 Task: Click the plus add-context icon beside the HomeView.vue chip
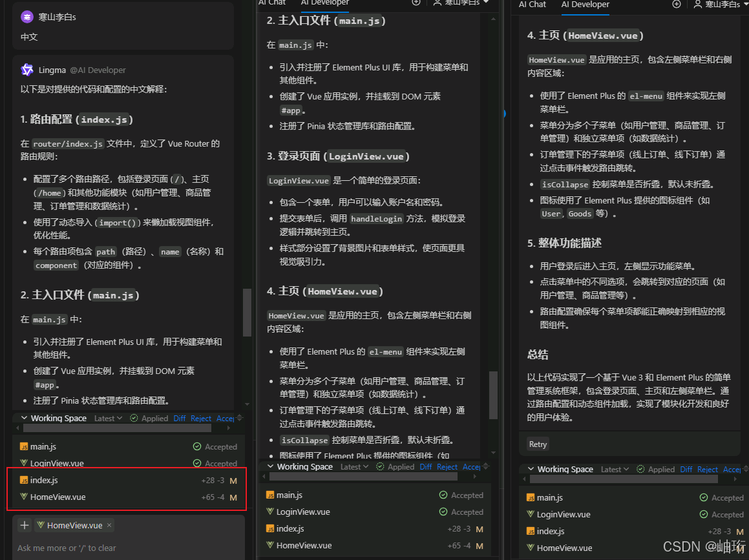(x=25, y=525)
